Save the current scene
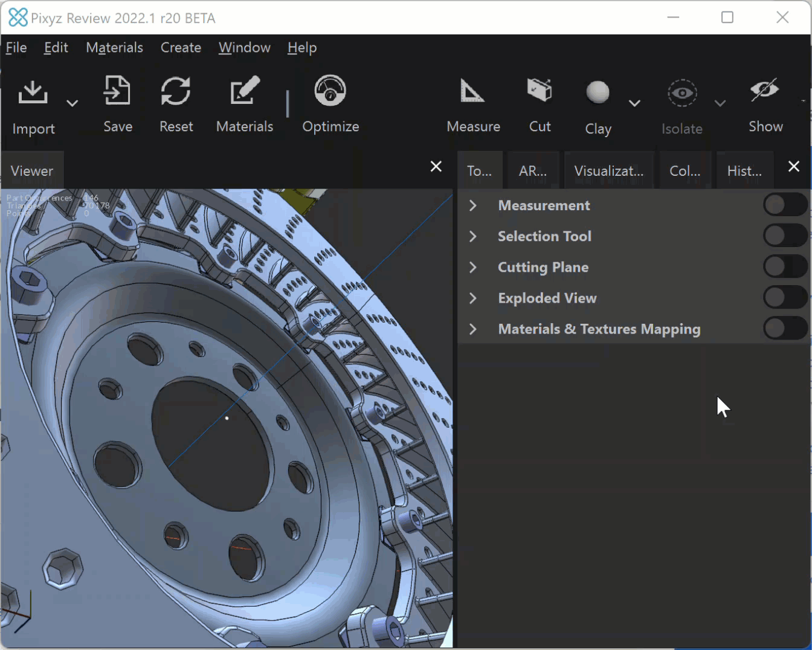Screen dimensions: 812x650 pyautogui.click(x=117, y=91)
